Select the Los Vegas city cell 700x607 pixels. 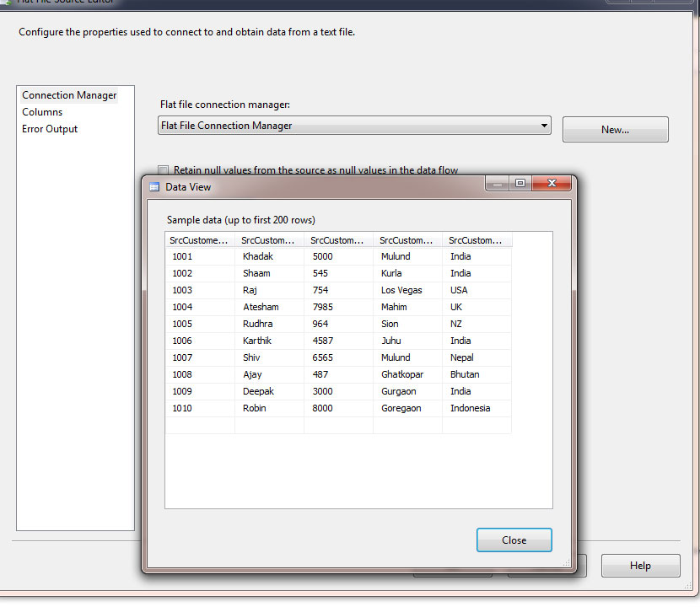405,290
